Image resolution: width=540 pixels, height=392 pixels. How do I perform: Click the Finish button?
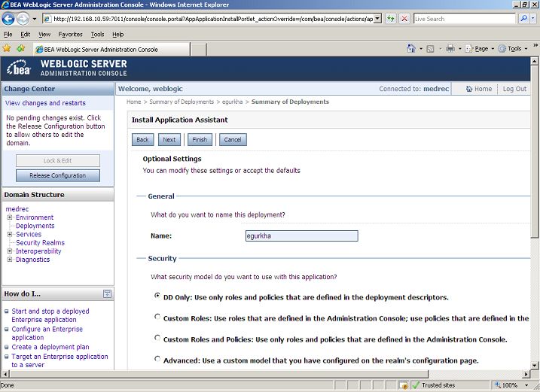point(200,140)
